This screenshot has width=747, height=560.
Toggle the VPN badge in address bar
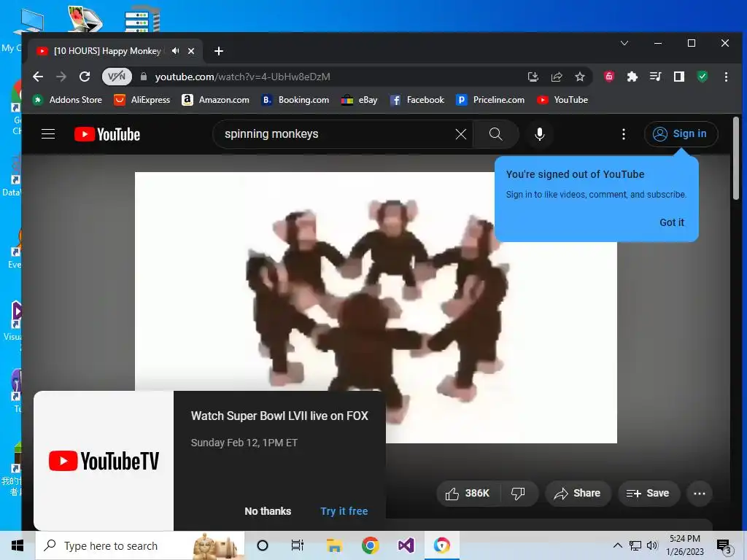[x=117, y=77]
